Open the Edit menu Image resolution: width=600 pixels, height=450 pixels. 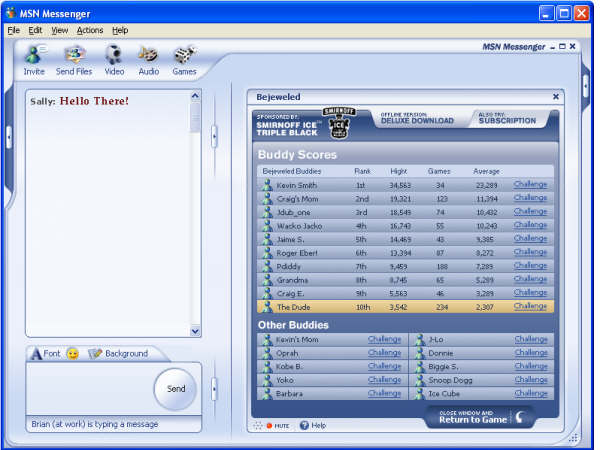(35, 30)
